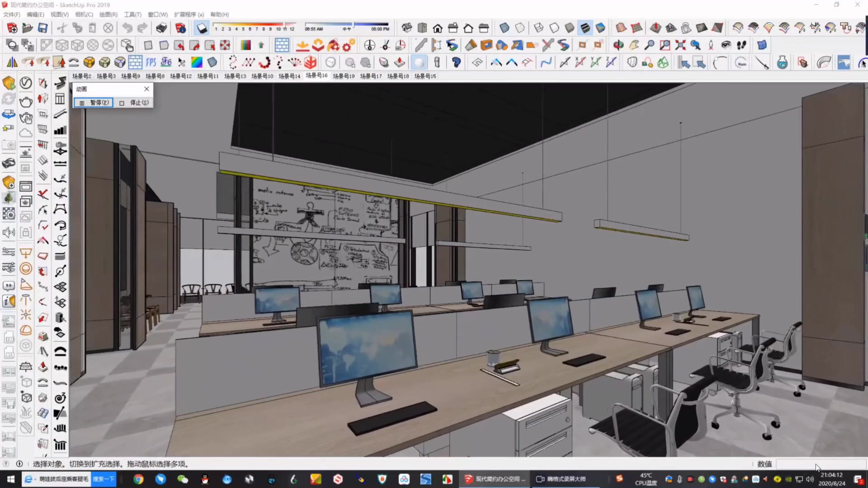868x488 pixels.
Task: Activate the Zoom Extents tool
Action: [x=680, y=45]
